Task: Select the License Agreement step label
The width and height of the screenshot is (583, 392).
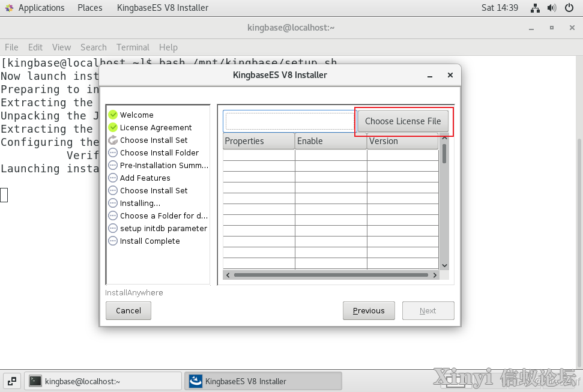Action: pos(156,128)
